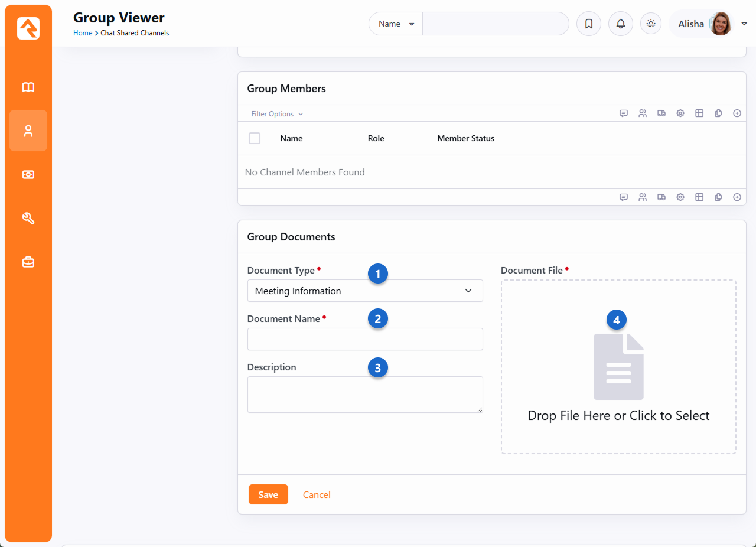Click the bookmark icon in the header
The height and width of the screenshot is (547, 756).
click(588, 24)
